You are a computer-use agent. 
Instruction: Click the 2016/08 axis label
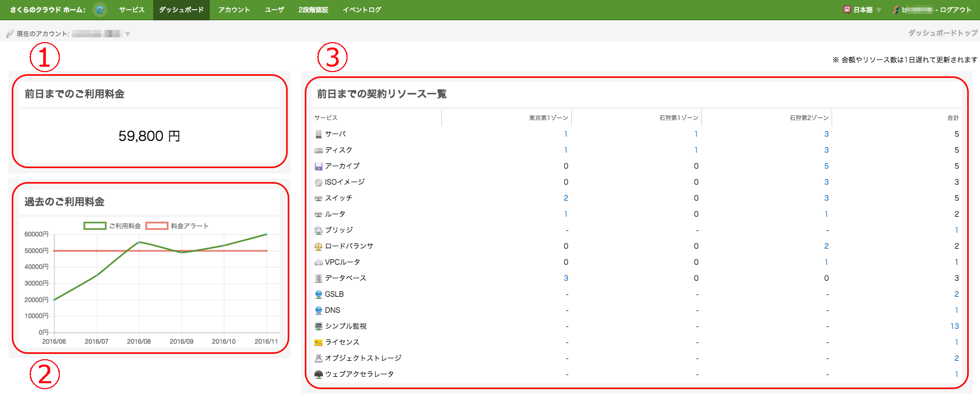pyautogui.click(x=139, y=342)
